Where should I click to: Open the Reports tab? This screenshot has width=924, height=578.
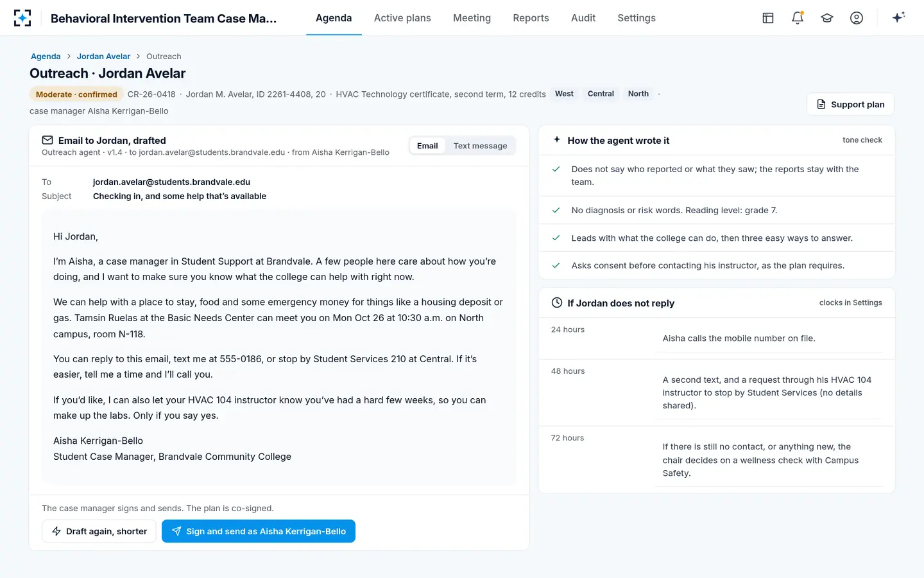click(x=531, y=18)
